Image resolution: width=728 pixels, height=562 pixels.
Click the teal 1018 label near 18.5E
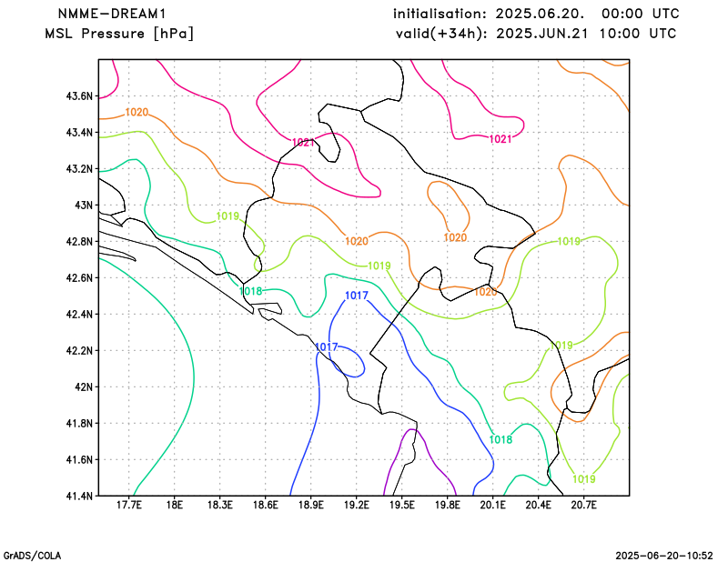[251, 291]
